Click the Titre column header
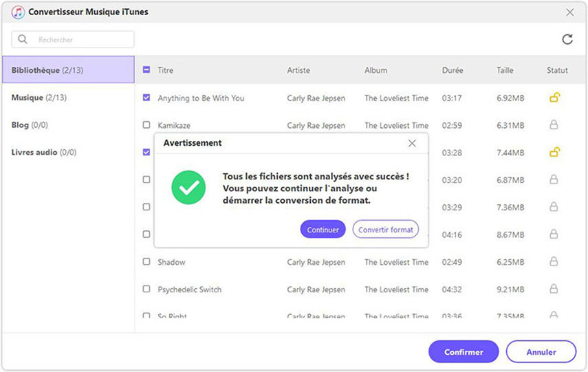This screenshot has width=588, height=372. point(165,70)
